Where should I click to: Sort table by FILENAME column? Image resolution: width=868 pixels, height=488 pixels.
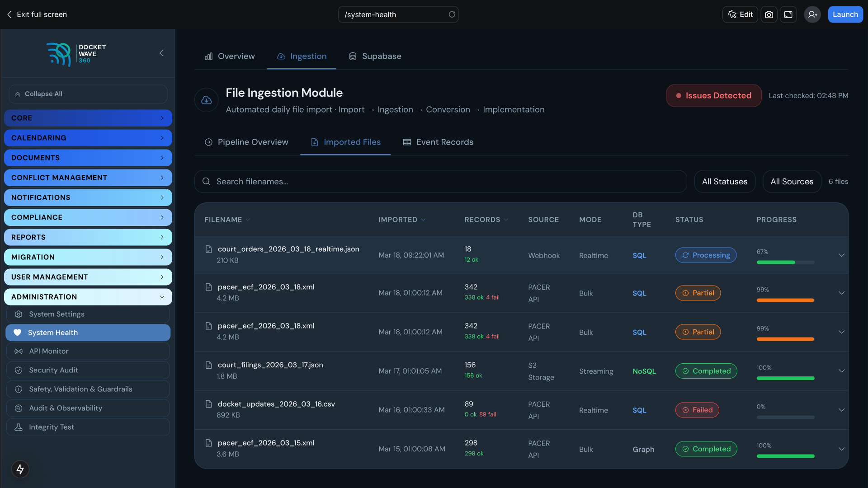pos(227,220)
